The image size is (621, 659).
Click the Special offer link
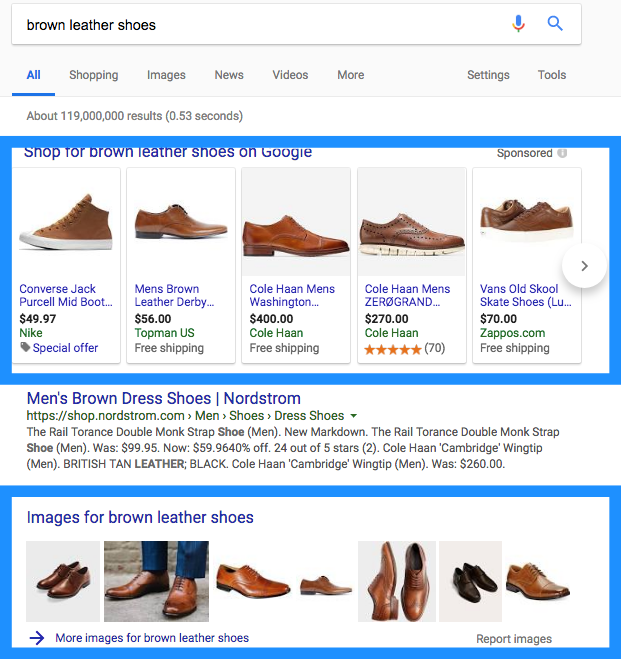coord(66,348)
